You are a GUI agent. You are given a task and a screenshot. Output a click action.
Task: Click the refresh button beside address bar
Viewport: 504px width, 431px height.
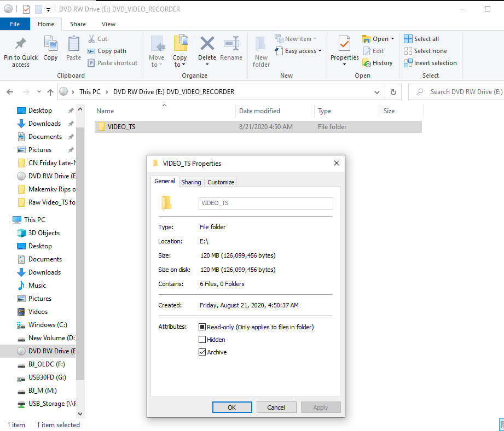[x=393, y=92]
